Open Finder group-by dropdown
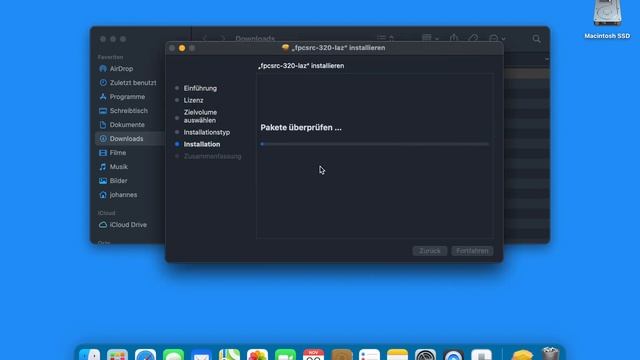The image size is (640, 360). [430, 38]
